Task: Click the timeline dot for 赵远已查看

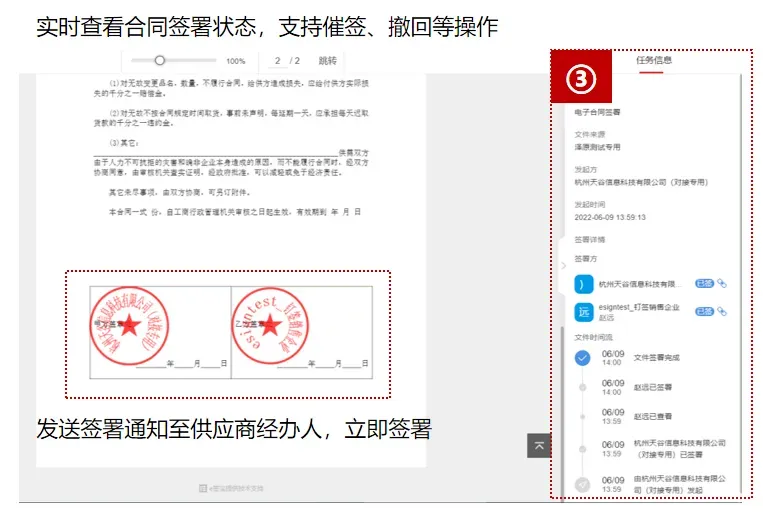Action: point(582,416)
